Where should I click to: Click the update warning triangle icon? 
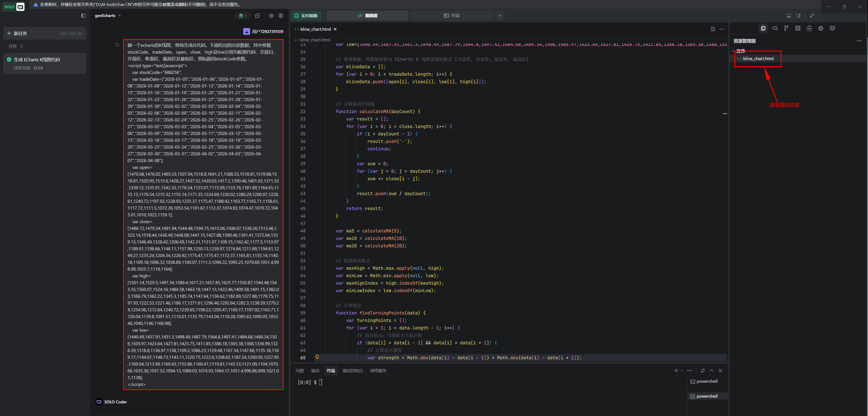click(x=36, y=4)
